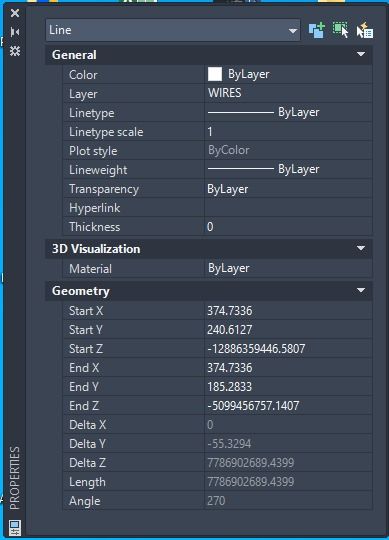Select Start Y value 240.6127
The height and width of the screenshot is (540, 389).
click(230, 330)
